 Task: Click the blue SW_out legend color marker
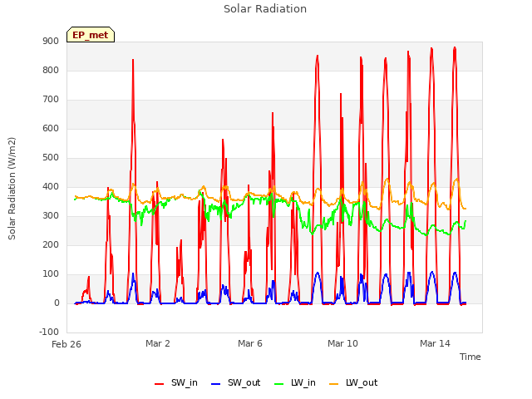(216, 384)
